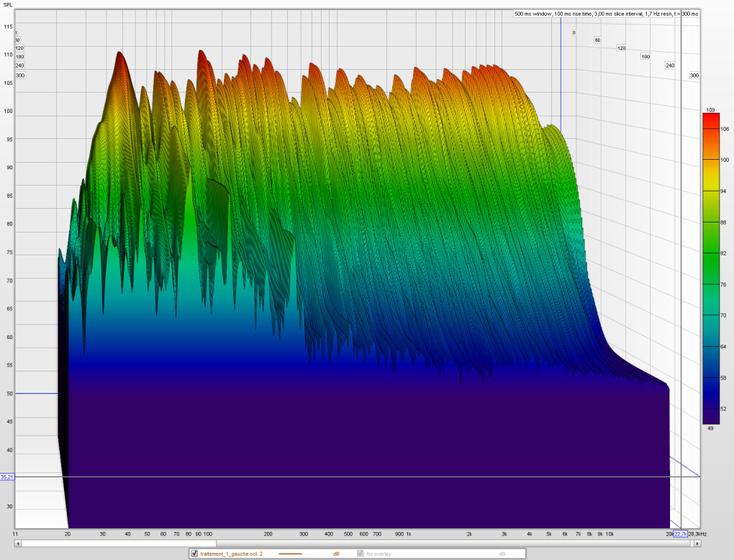
Task: Click the No overlay legend label
Action: coord(379,554)
